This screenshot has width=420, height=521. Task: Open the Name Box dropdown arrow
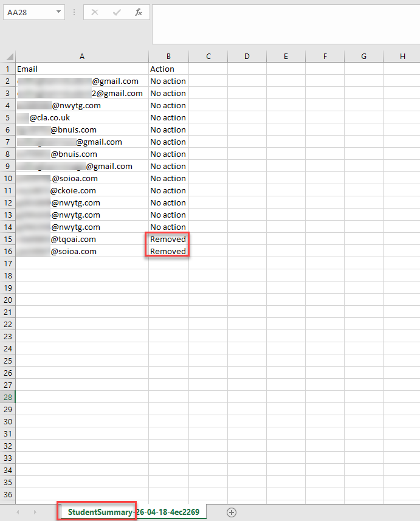pos(58,12)
